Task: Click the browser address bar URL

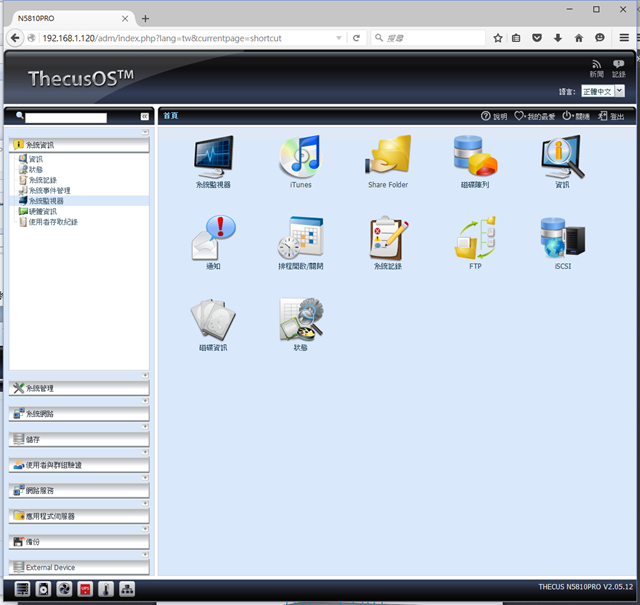Action: pyautogui.click(x=162, y=38)
